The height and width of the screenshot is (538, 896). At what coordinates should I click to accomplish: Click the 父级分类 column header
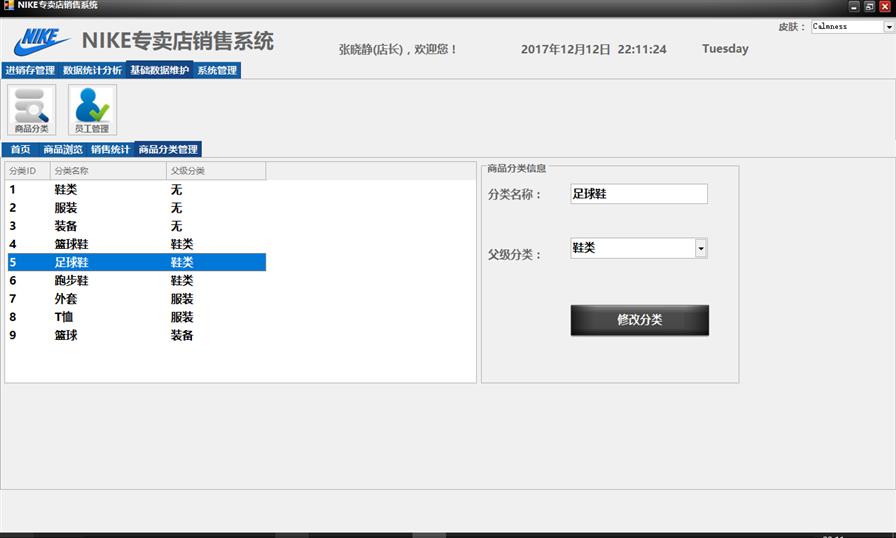tap(215, 171)
